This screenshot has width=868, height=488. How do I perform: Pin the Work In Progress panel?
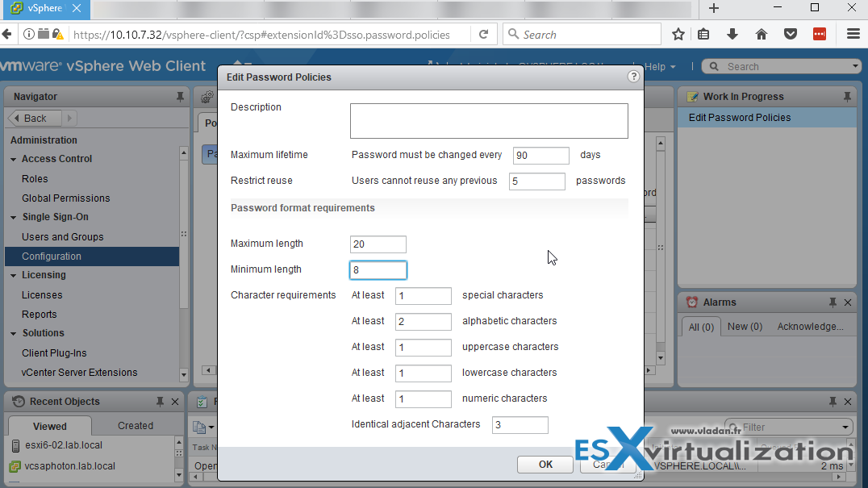coord(847,97)
